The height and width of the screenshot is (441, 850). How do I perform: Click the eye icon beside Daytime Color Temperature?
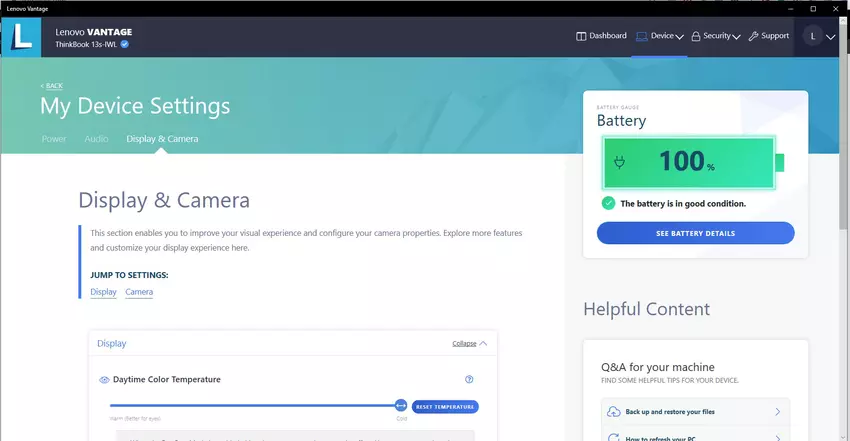coord(104,380)
